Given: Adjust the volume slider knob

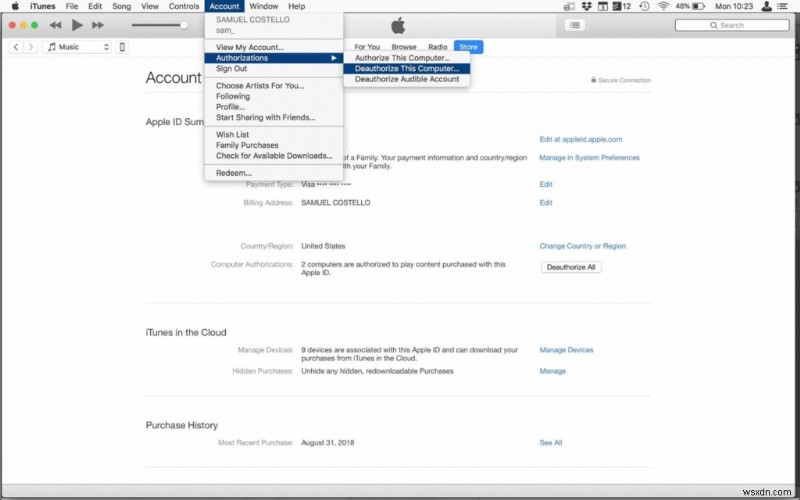Looking at the screenshot, I should (184, 25).
